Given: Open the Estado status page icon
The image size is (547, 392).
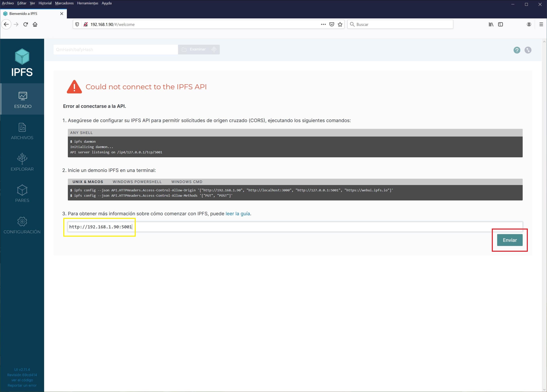Looking at the screenshot, I should (x=23, y=96).
